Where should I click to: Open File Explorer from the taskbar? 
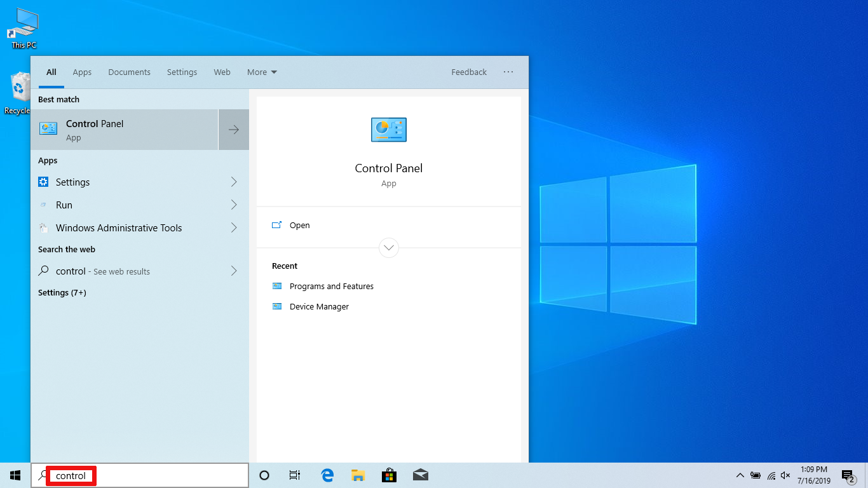coord(358,475)
